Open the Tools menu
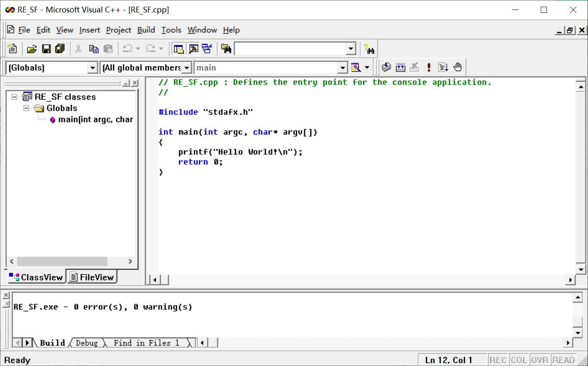The height and width of the screenshot is (366, 588). (171, 30)
